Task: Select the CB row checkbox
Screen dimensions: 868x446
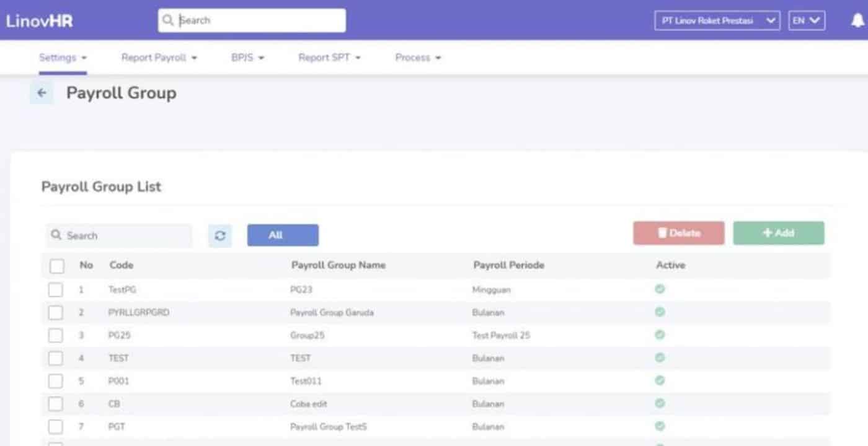Action: tap(56, 404)
